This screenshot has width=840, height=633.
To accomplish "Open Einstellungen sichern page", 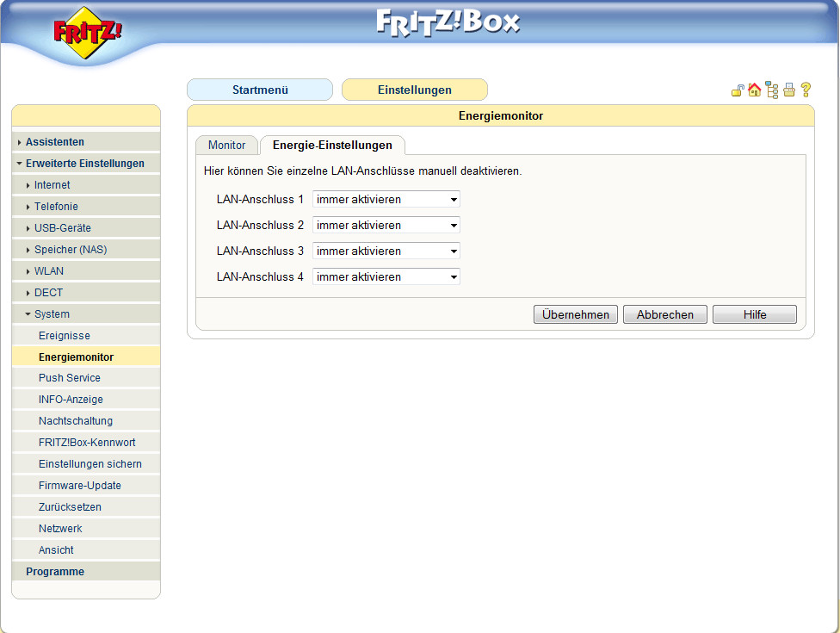I will coord(86,463).
